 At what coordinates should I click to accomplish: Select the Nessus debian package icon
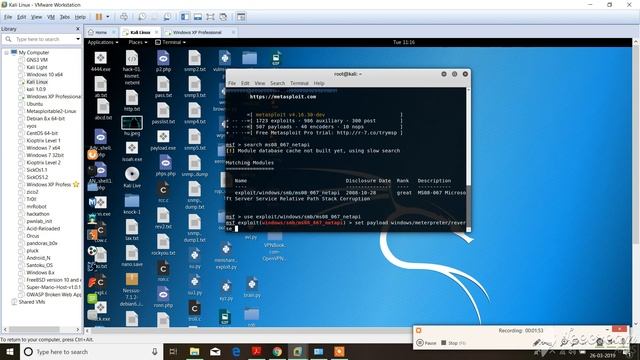(132, 289)
